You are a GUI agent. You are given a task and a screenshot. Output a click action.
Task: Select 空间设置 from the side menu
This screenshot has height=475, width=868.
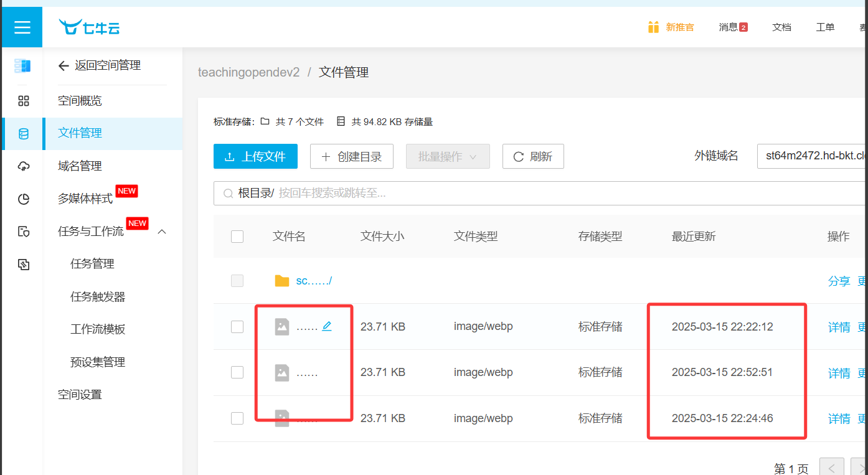80,395
